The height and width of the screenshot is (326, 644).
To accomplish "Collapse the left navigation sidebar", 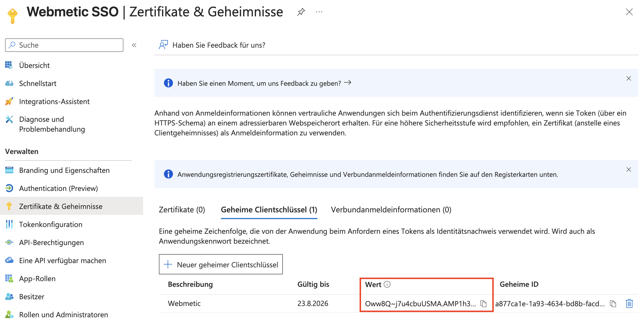I will click(134, 45).
